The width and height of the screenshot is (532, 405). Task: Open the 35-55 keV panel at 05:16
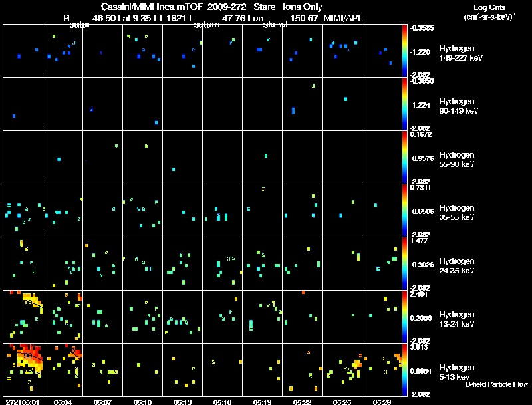[x=223, y=211]
